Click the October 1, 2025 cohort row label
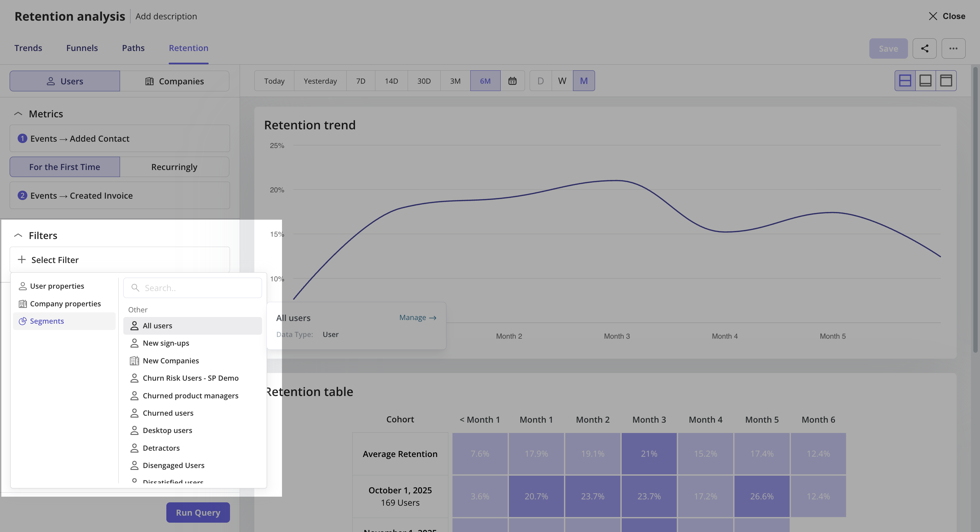The height and width of the screenshot is (532, 980). [x=400, y=496]
